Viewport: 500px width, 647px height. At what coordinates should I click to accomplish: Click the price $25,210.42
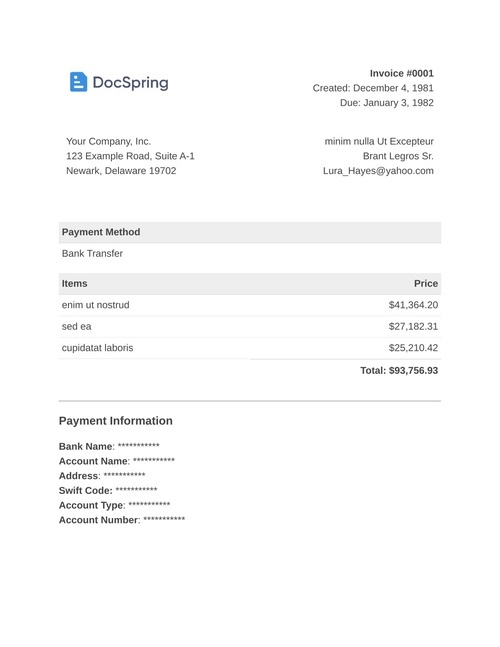point(413,348)
